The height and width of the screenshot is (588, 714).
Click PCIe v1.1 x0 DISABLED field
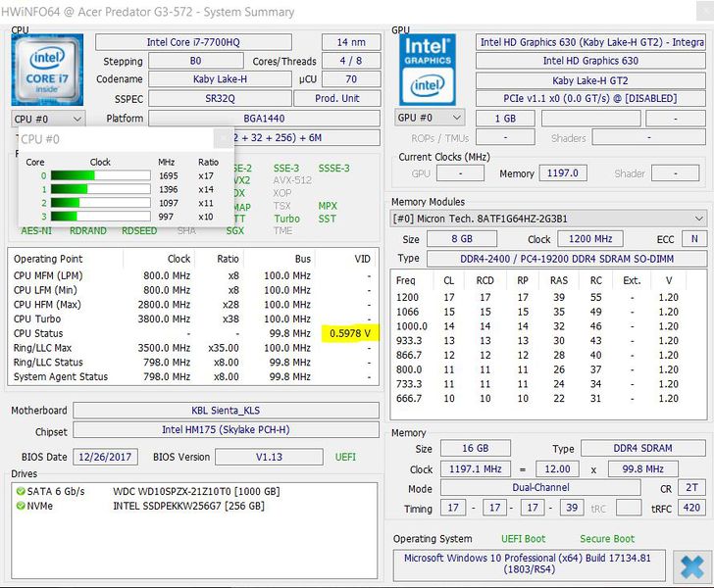point(590,98)
